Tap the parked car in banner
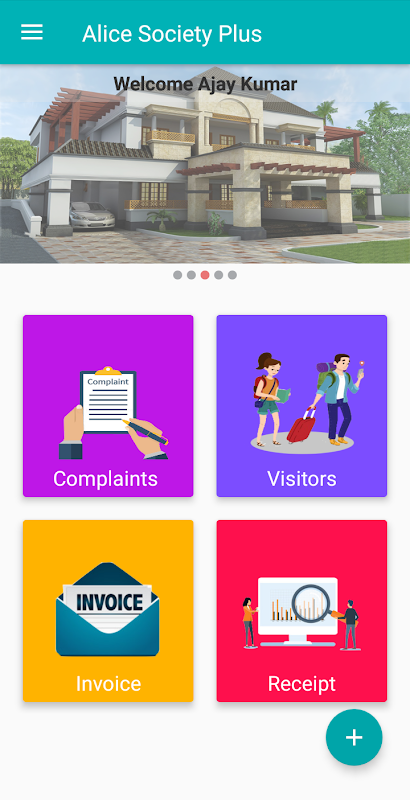 [92, 215]
